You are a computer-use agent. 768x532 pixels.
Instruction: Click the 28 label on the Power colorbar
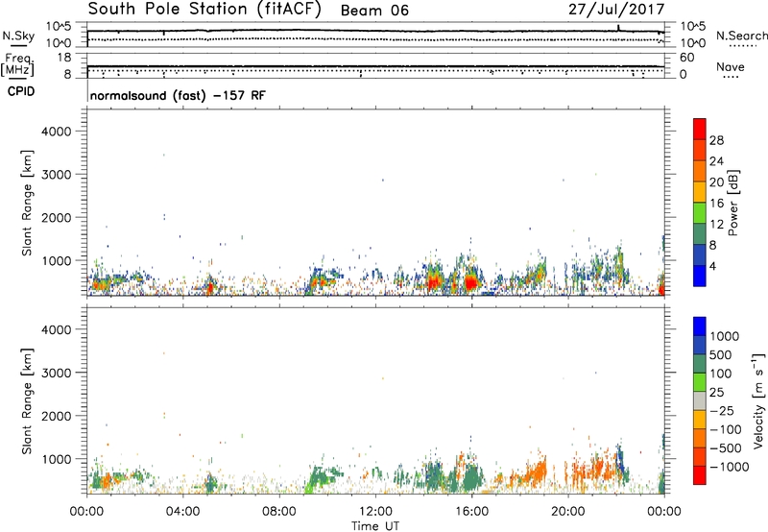click(x=716, y=140)
